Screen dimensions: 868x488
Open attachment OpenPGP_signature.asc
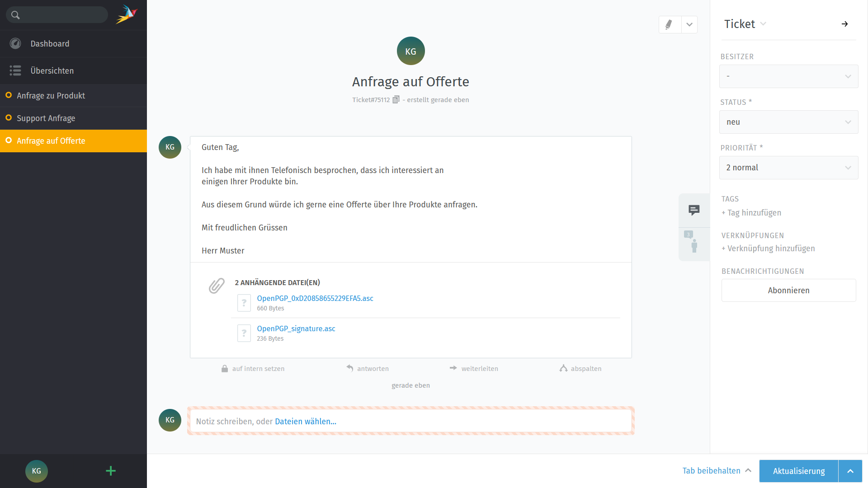296,328
